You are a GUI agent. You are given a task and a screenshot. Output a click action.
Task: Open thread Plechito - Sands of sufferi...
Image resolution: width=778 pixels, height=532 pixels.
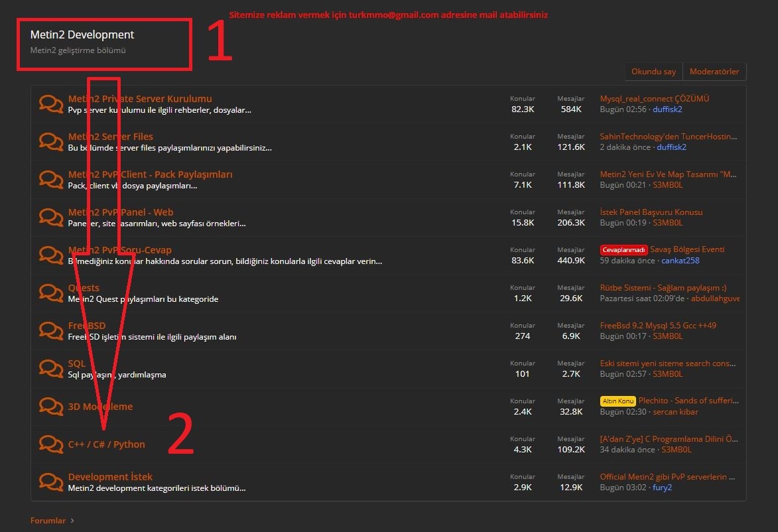[x=688, y=401]
